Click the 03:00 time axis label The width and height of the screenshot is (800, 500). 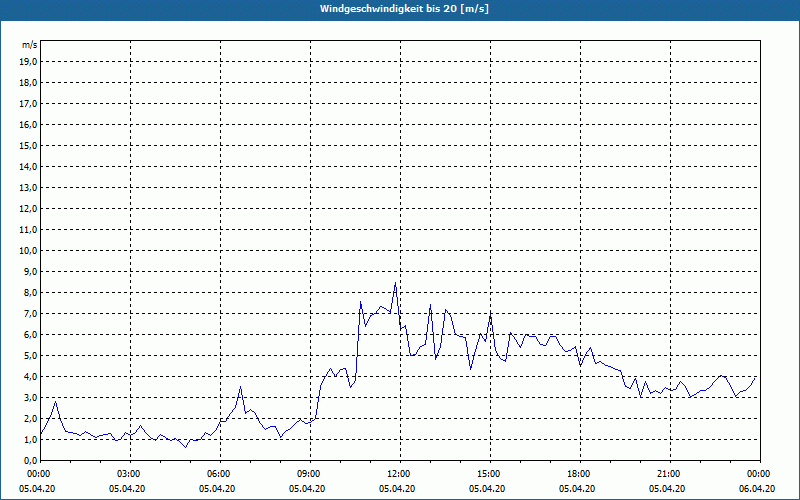coord(129,474)
